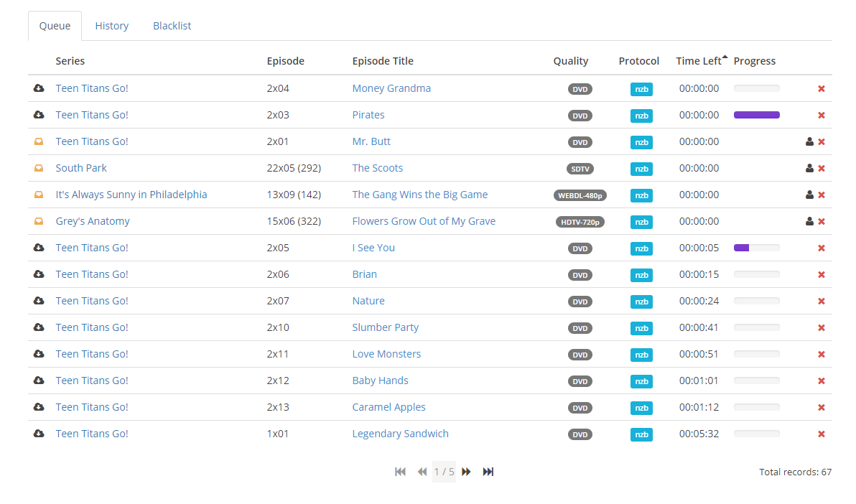Open the Teen Titans Go! series page

point(92,88)
